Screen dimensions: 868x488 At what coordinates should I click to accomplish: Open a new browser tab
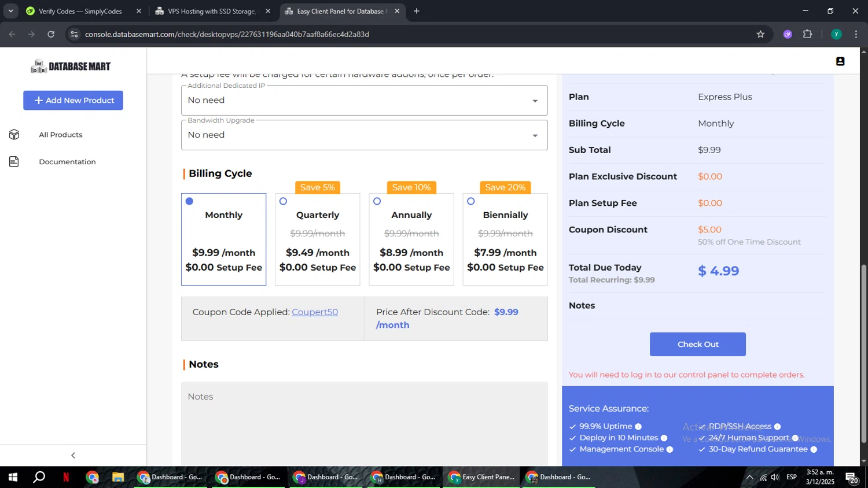tap(417, 11)
